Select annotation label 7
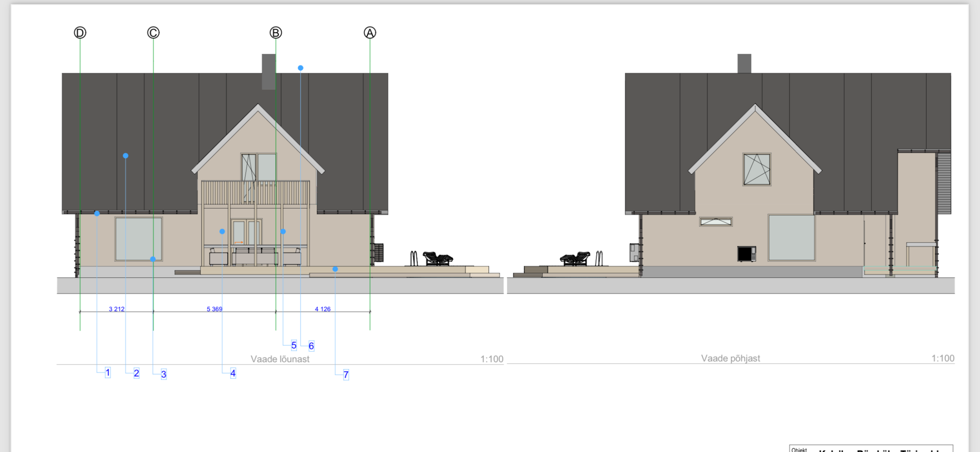 click(x=346, y=375)
